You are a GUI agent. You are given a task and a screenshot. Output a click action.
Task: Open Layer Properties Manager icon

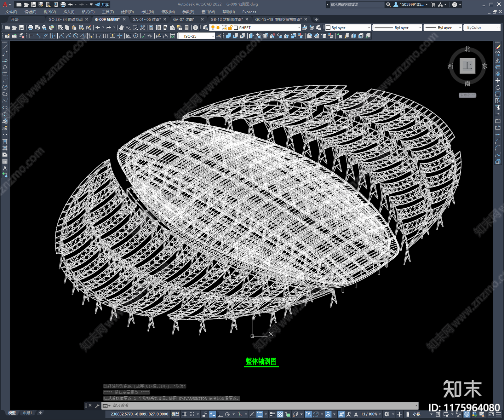point(206,28)
